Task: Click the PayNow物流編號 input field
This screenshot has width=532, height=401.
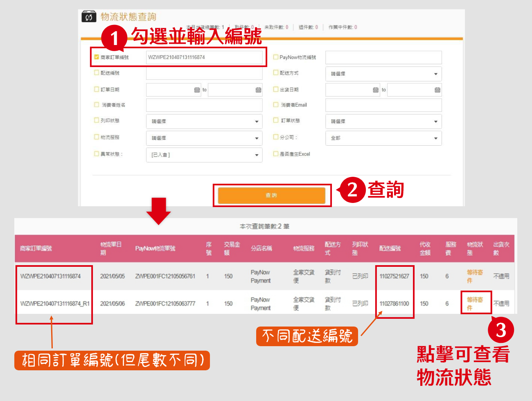Action: pyautogui.click(x=383, y=57)
